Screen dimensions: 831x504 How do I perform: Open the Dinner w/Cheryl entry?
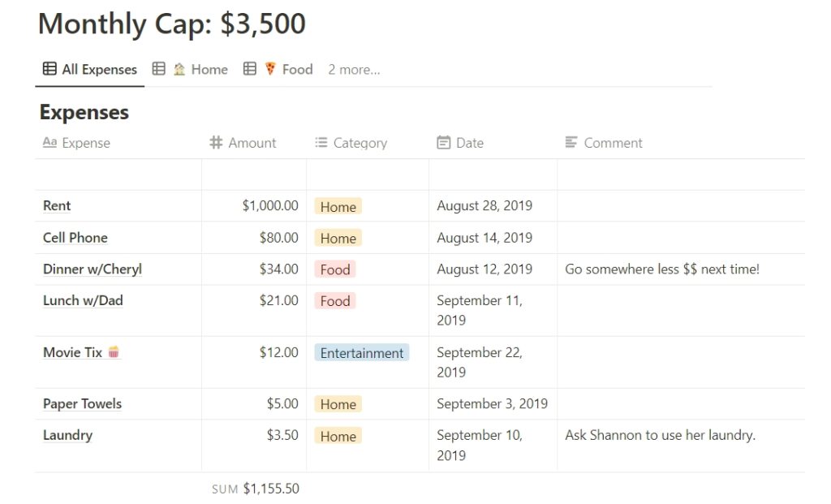click(93, 269)
